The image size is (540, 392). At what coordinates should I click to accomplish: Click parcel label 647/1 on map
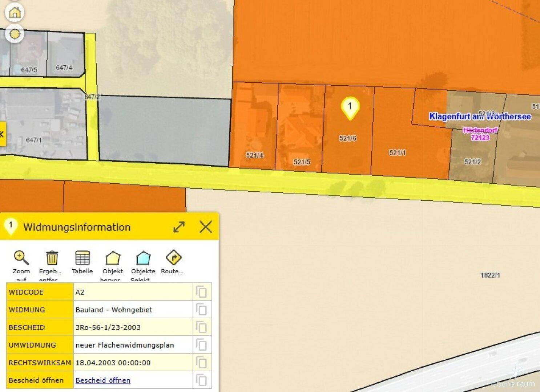pos(34,140)
